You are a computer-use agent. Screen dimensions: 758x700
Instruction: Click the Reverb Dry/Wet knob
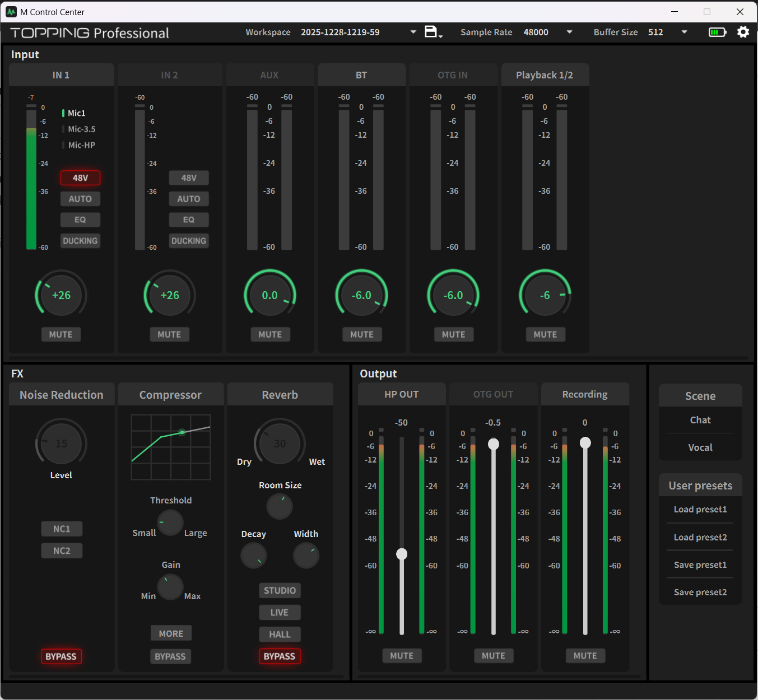[x=280, y=444]
